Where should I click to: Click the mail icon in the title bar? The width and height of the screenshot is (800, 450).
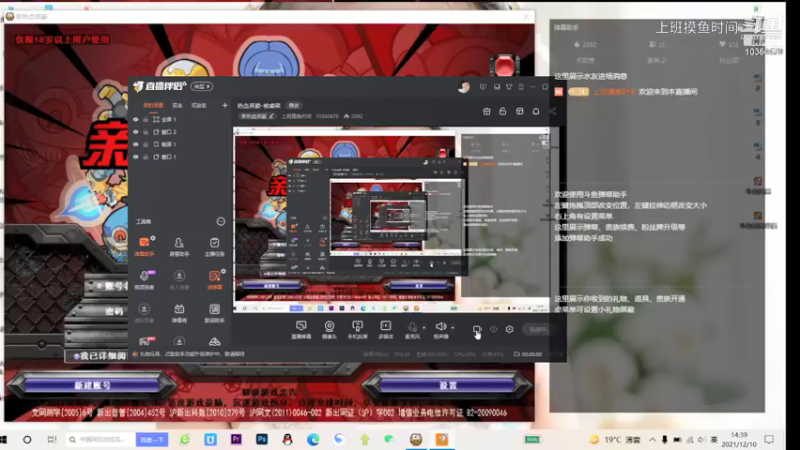[496, 87]
